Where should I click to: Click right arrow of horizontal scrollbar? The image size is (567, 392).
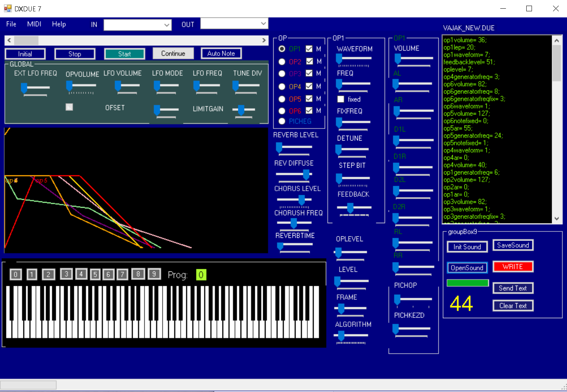[264, 40]
